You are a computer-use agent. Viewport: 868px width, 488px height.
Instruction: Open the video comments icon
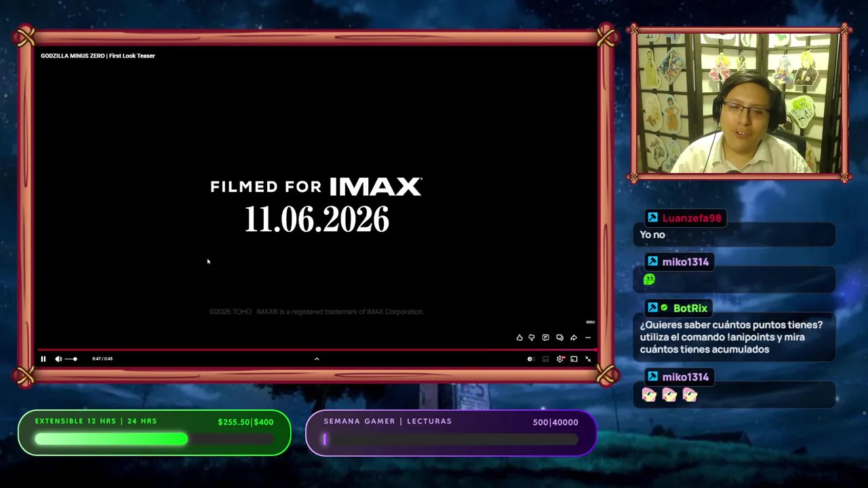[545, 338]
